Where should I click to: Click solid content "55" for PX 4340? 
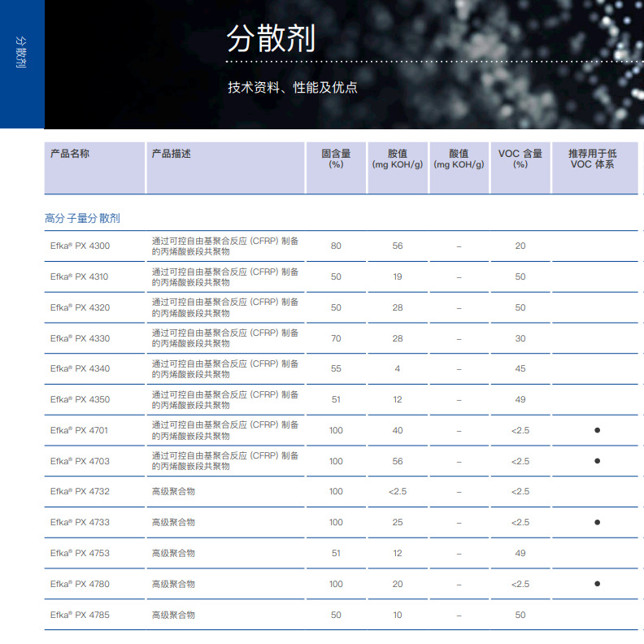[336, 368]
